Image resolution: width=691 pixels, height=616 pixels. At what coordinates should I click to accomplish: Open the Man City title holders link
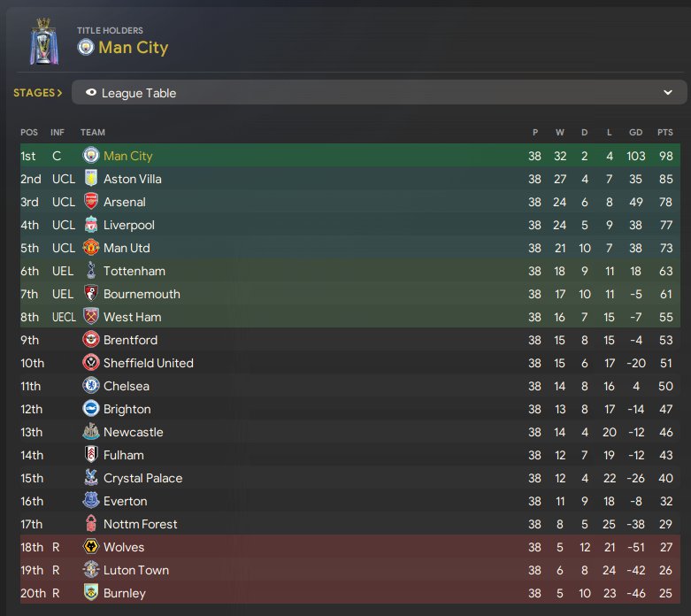coord(133,48)
